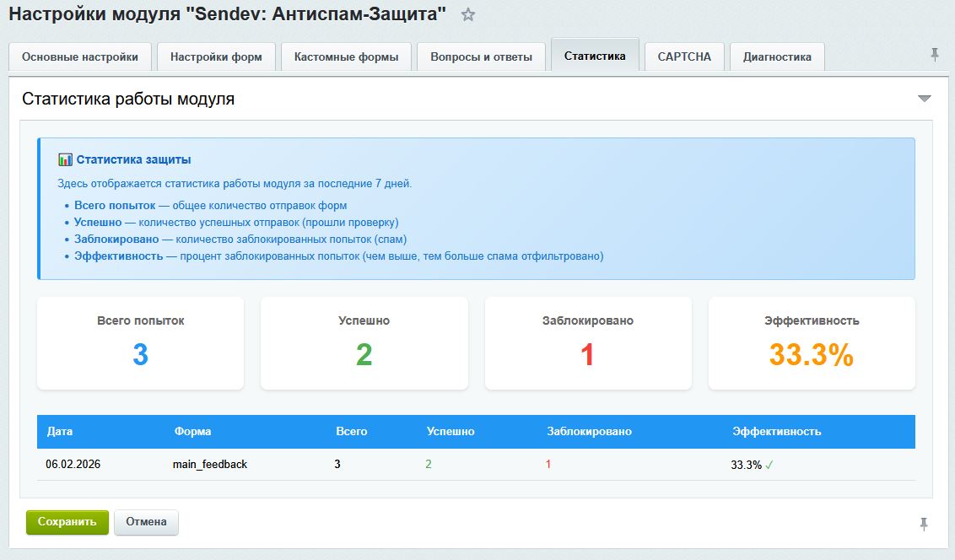Switch to the Основные настройки tab
This screenshot has width=955, height=560.
(79, 56)
